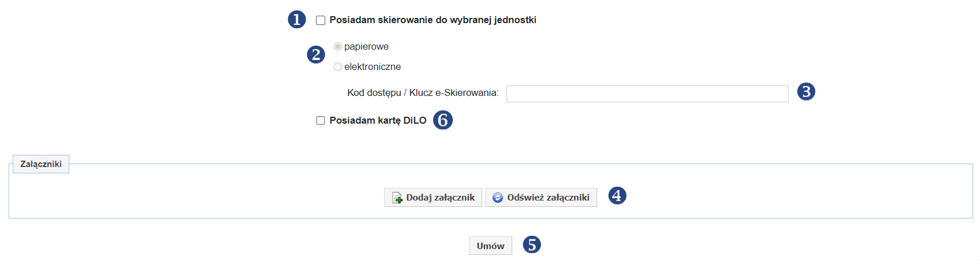The image size is (980, 267).
Task: Submit with the 'Umów' button
Action: tap(490, 246)
